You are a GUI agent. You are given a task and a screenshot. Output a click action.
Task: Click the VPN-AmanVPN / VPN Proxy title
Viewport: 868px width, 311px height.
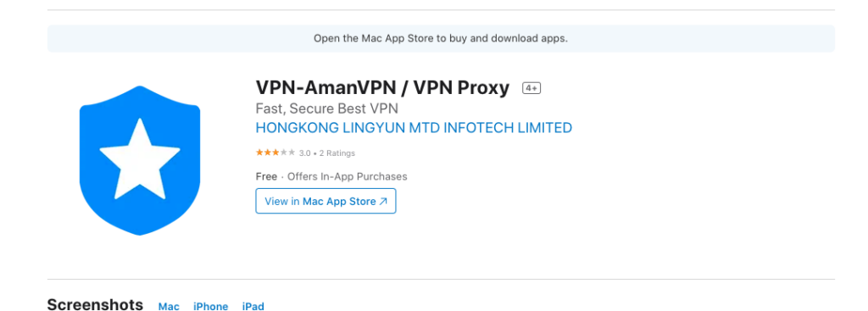(382, 87)
